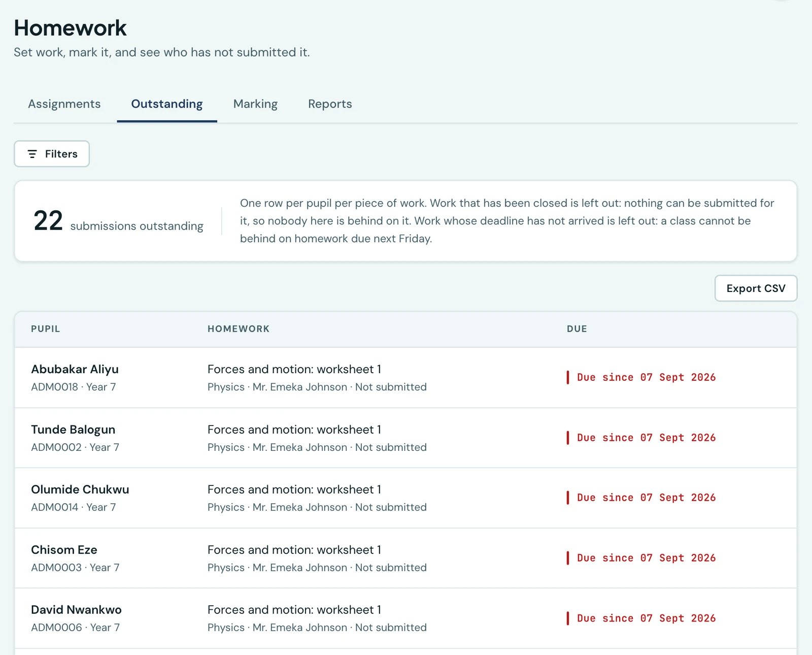
Task: Click admission number ADM0006 · Year 7
Action: pos(76,628)
